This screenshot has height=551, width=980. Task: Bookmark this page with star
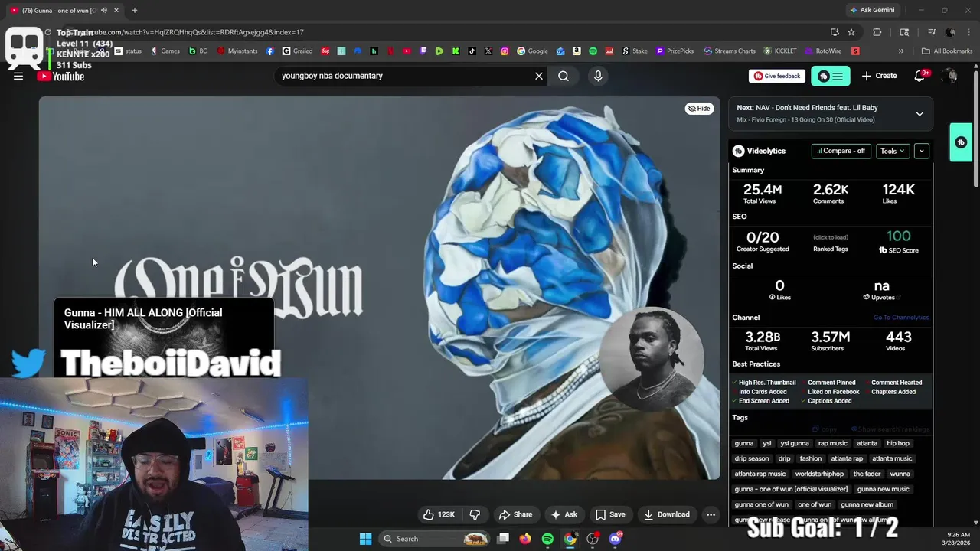pyautogui.click(x=851, y=32)
